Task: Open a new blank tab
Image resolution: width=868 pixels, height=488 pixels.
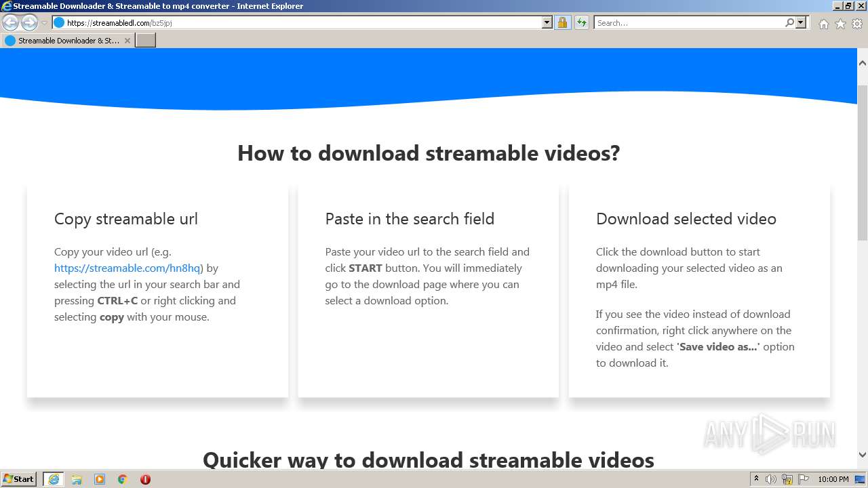Action: (146, 41)
